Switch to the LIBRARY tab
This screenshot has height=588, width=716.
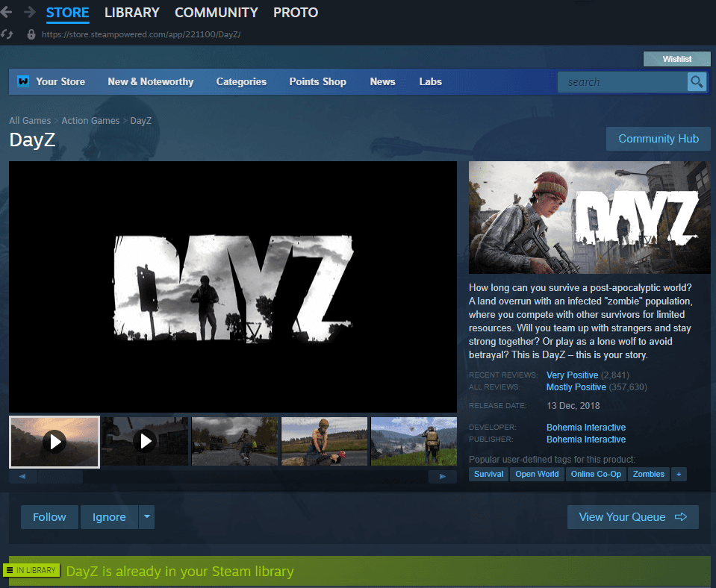click(x=132, y=13)
